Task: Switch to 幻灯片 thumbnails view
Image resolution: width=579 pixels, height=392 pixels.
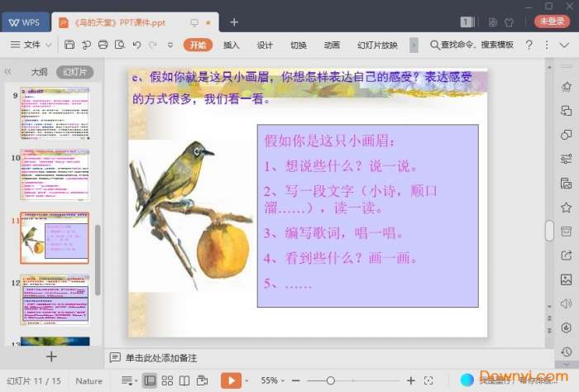Action: point(74,72)
